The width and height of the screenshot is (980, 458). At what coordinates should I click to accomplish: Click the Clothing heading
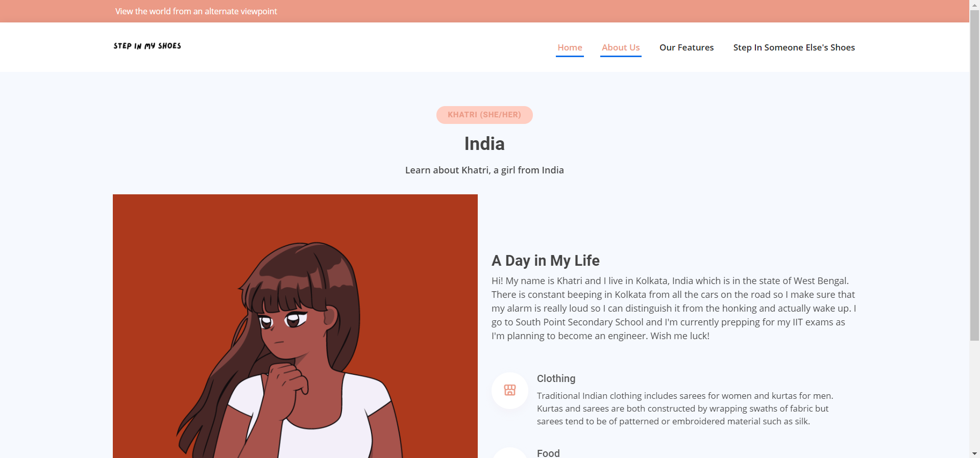(556, 378)
